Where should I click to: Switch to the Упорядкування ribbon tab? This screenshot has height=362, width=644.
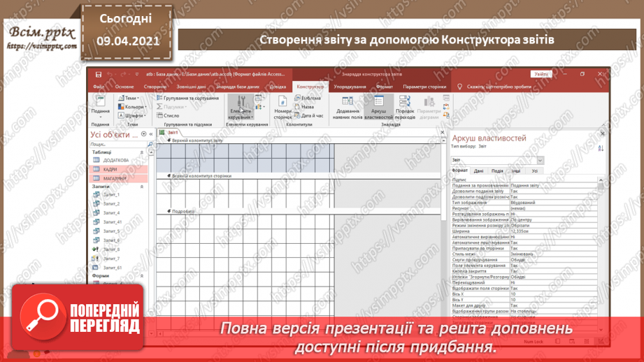[x=350, y=87]
